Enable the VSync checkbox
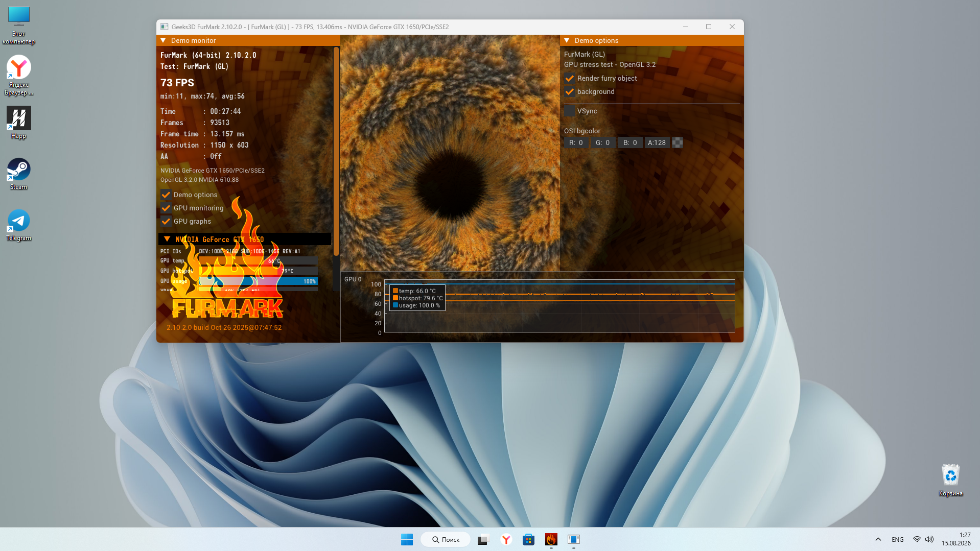 pos(570,111)
